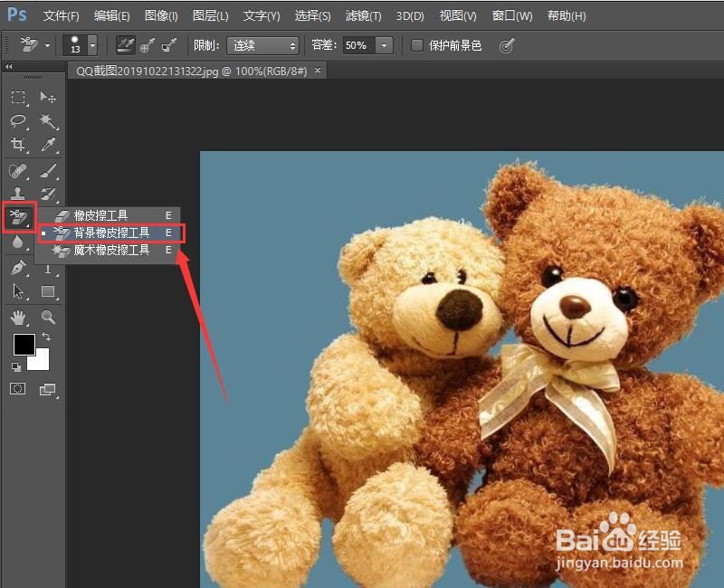Viewport: 724px width, 588px height.
Task: Click the Background Eraser tool in toolbox
Action: tap(18, 217)
